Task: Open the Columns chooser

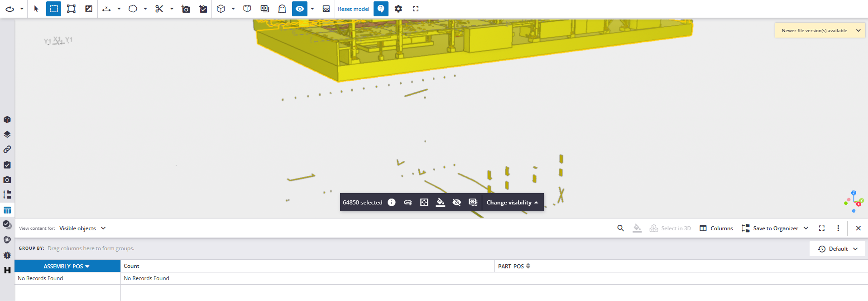Action: click(716, 228)
